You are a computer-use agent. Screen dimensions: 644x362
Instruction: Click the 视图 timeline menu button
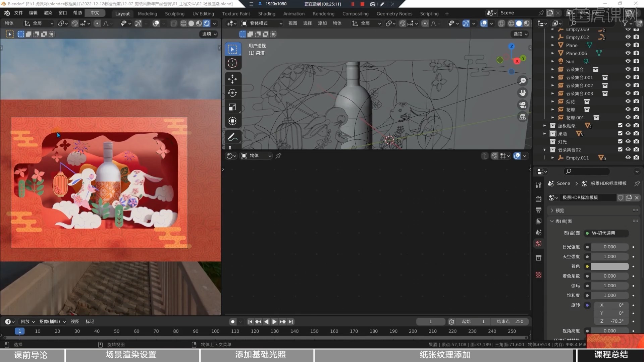tap(75, 321)
